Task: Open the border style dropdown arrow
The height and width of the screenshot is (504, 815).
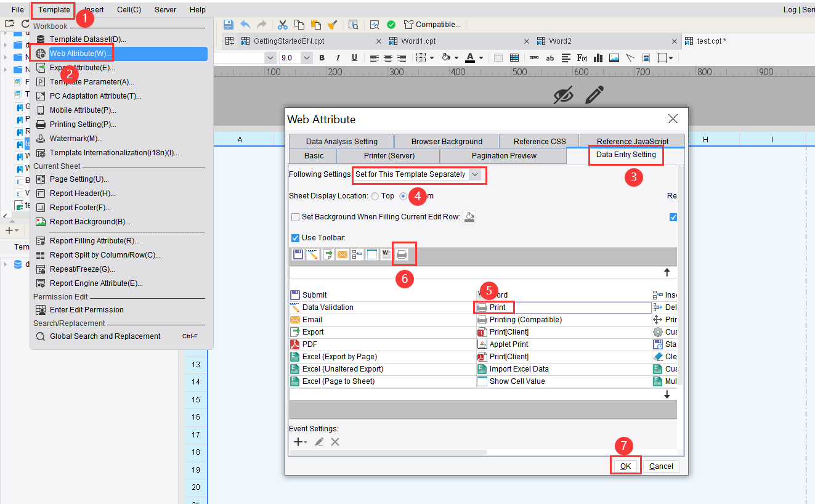Action: (x=670, y=57)
